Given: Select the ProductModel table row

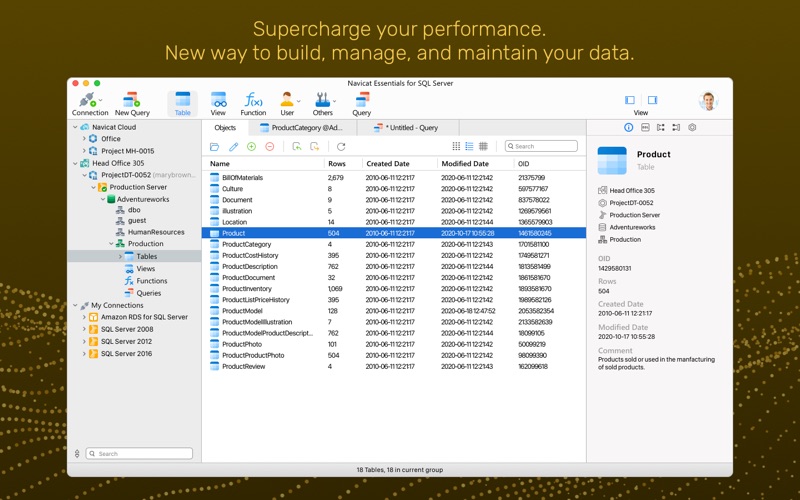Looking at the screenshot, I should [x=394, y=311].
